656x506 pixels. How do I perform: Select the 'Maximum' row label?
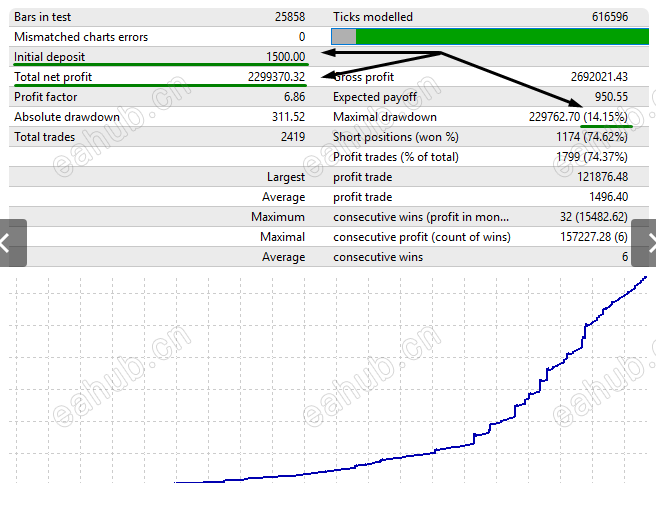click(x=278, y=217)
